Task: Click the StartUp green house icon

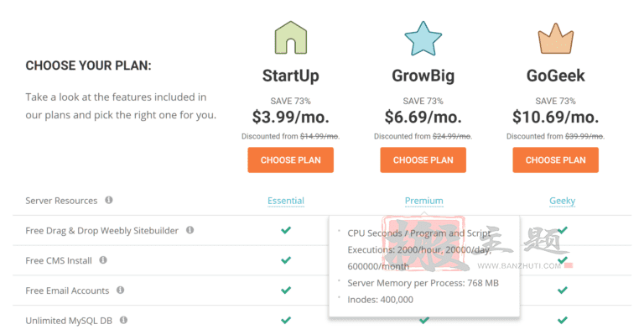Action: [290, 38]
